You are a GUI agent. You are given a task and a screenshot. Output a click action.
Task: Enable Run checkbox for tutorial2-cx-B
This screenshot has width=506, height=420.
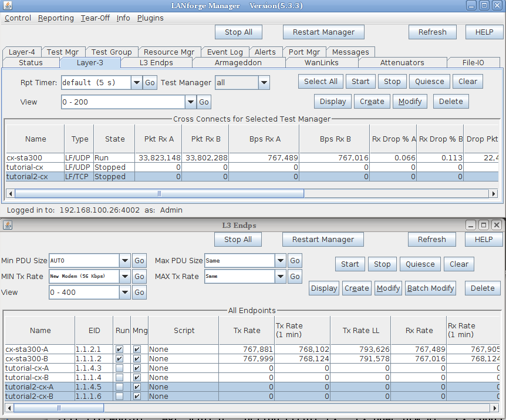pyautogui.click(x=119, y=396)
